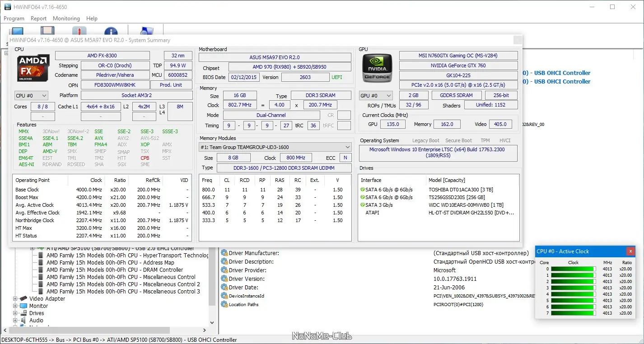
Task: Open the Team Group memory module dropdown
Action: (275, 147)
